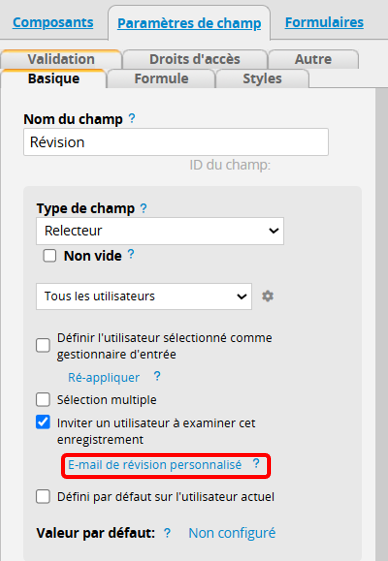The width and height of the screenshot is (388, 561).
Task: Toggle the Sélection multiple checkbox
Action: (x=43, y=400)
